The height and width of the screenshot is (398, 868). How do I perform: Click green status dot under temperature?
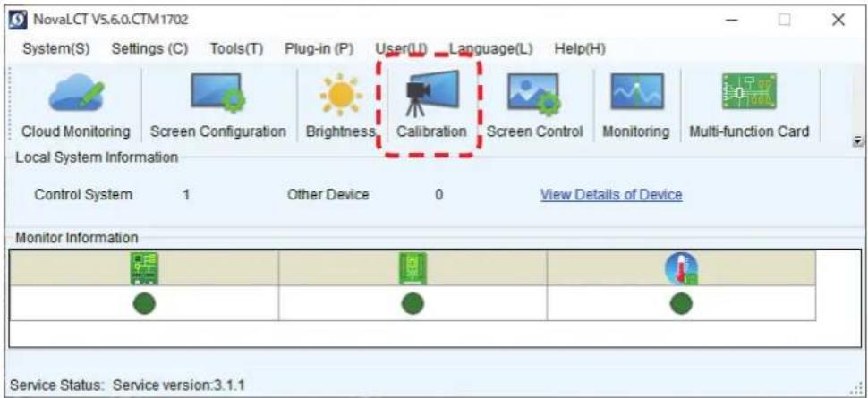coord(682,303)
